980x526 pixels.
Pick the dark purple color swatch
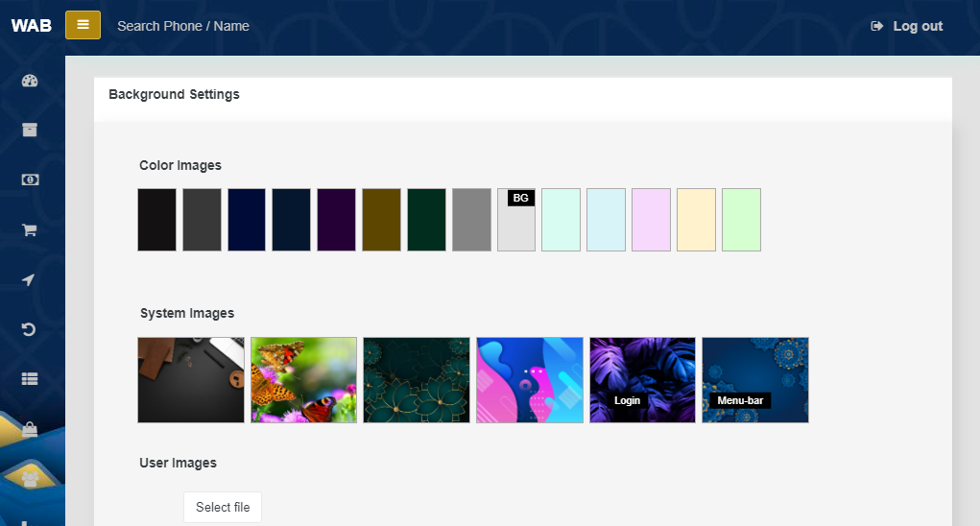coord(337,220)
